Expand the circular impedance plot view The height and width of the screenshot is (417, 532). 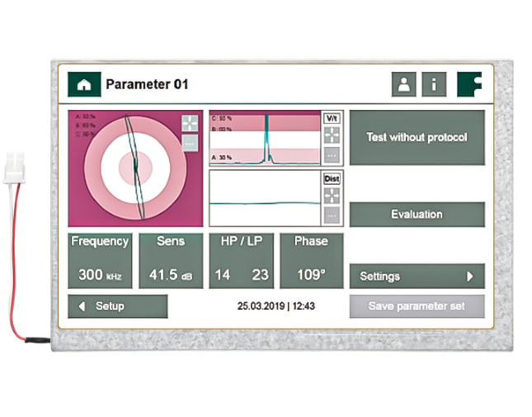pyautogui.click(x=190, y=123)
